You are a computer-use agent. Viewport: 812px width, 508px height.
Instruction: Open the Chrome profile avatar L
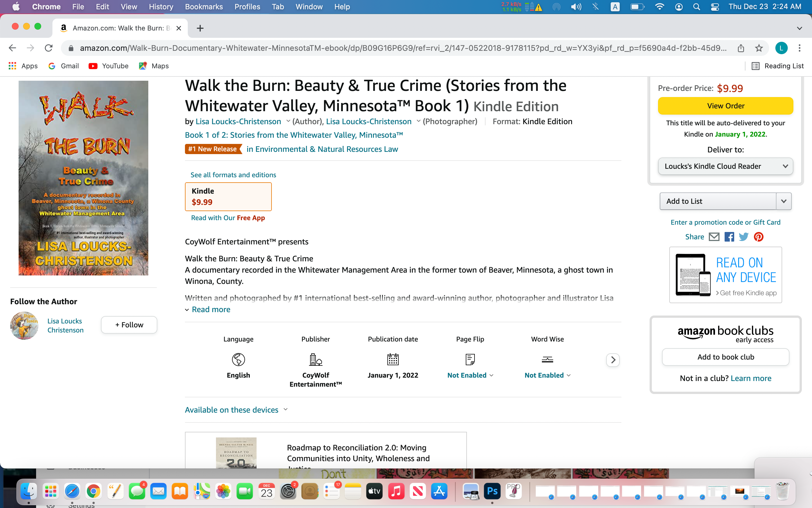(x=781, y=48)
